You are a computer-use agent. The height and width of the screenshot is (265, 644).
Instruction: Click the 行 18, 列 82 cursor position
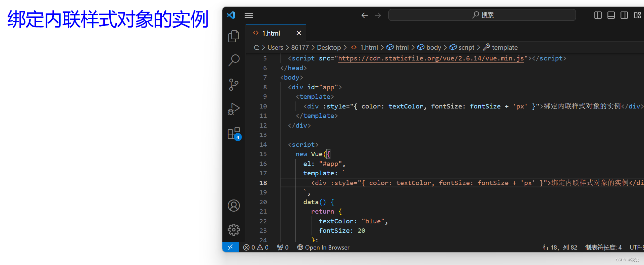coord(560,248)
